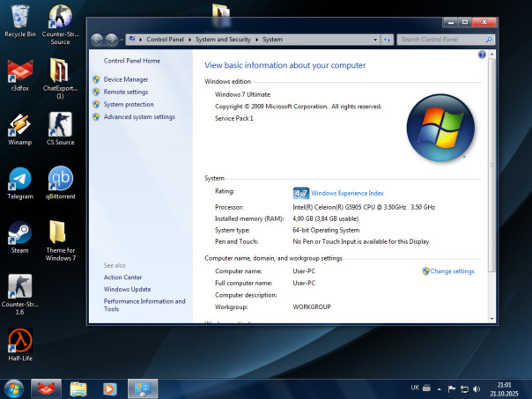This screenshot has width=532, height=399.
Task: Open Windows Update under See also
Action: tap(127, 289)
